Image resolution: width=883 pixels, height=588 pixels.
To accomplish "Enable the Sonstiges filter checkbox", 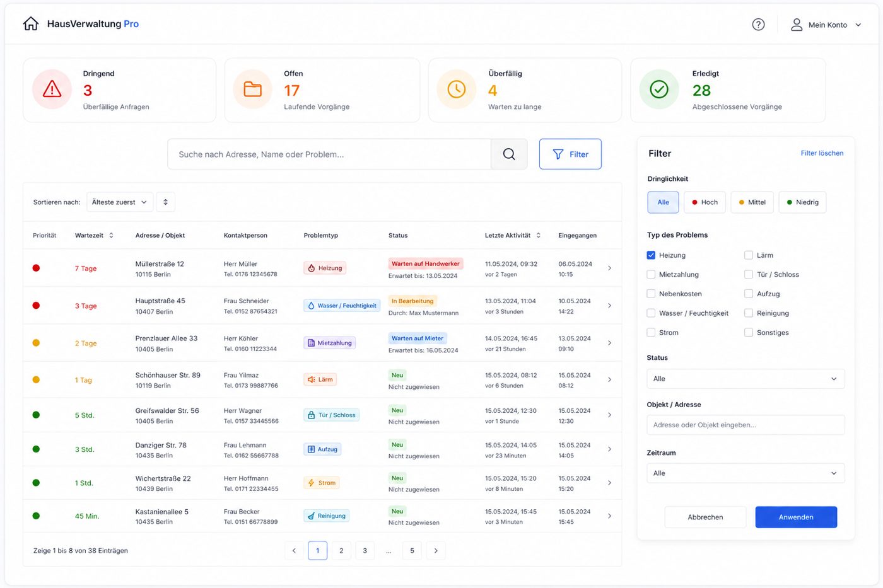I will pos(749,333).
